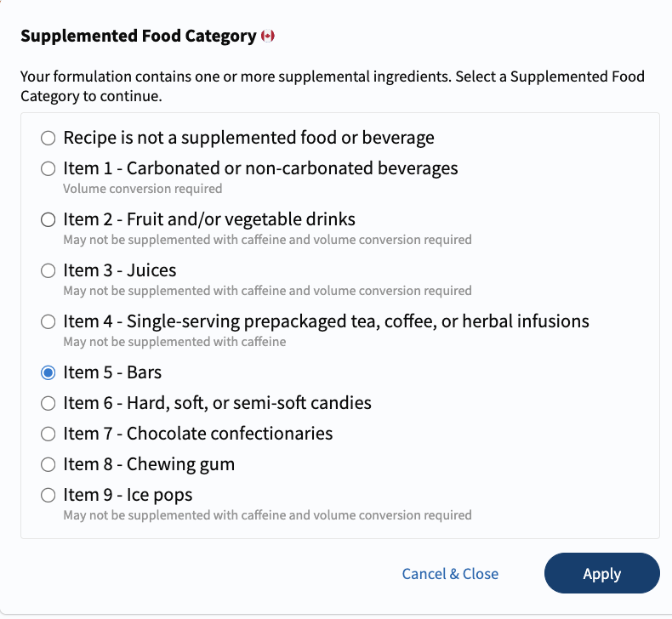Choose Item 6 Hard, soft, semi-soft candies
Screen dimensions: 672x619
[x=48, y=403]
